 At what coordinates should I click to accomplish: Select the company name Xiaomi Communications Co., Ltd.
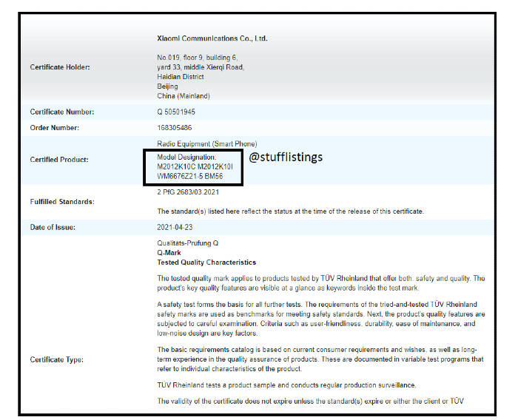point(212,38)
